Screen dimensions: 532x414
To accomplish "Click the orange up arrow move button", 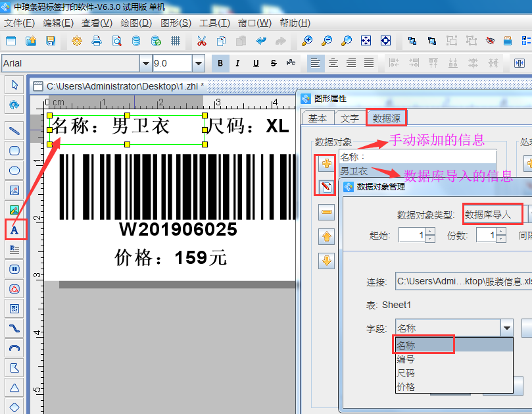I will 327,236.
